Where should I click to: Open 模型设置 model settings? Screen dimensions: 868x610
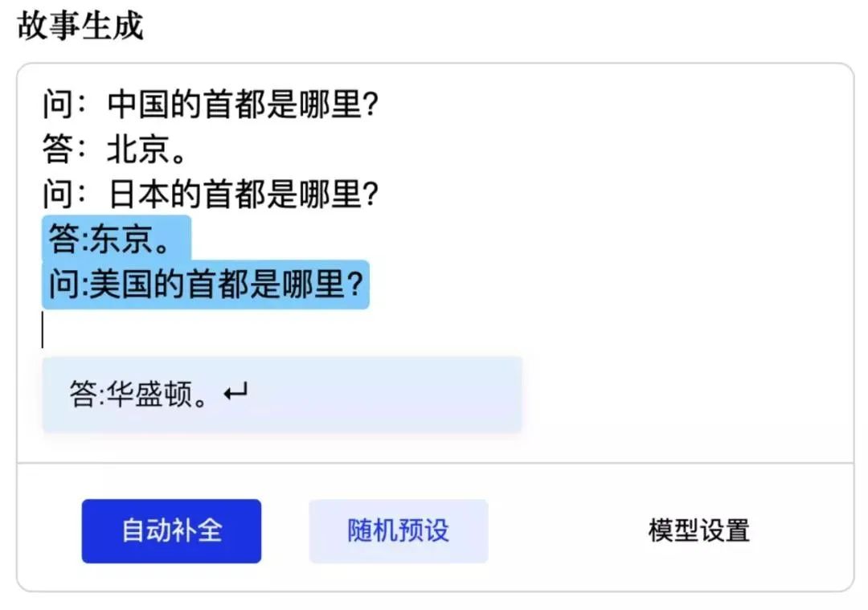point(698,531)
